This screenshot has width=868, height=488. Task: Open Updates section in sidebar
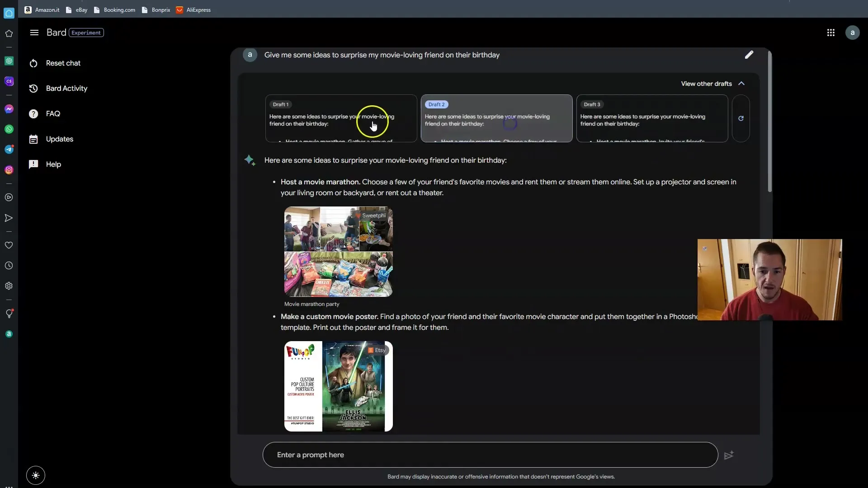[x=60, y=139]
